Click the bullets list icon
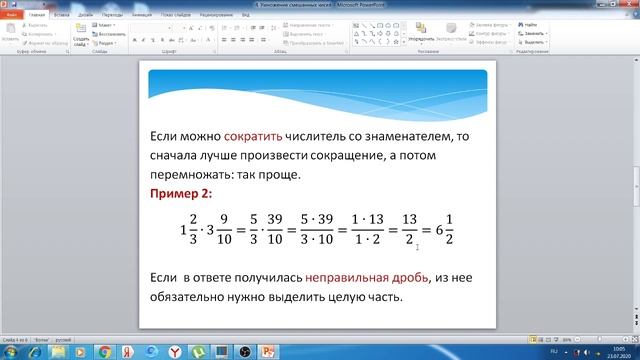This screenshot has height=360, width=640. click(225, 28)
